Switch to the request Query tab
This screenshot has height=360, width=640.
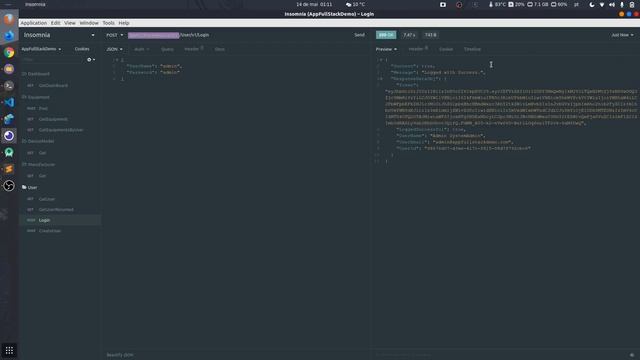167,49
